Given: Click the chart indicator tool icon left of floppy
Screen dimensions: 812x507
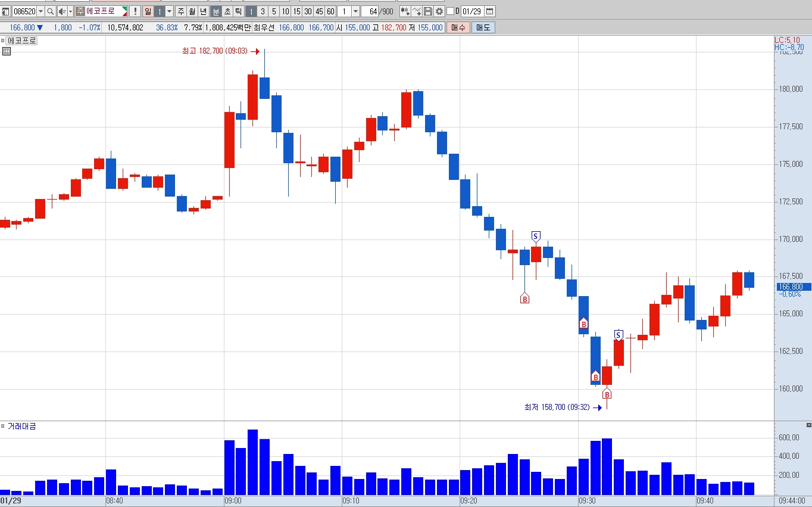Looking at the screenshot, I should [x=416, y=11].
